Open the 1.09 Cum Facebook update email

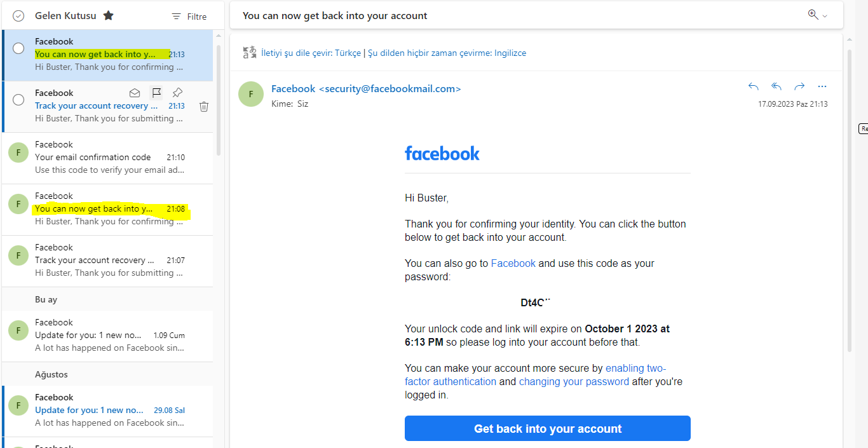coord(110,336)
